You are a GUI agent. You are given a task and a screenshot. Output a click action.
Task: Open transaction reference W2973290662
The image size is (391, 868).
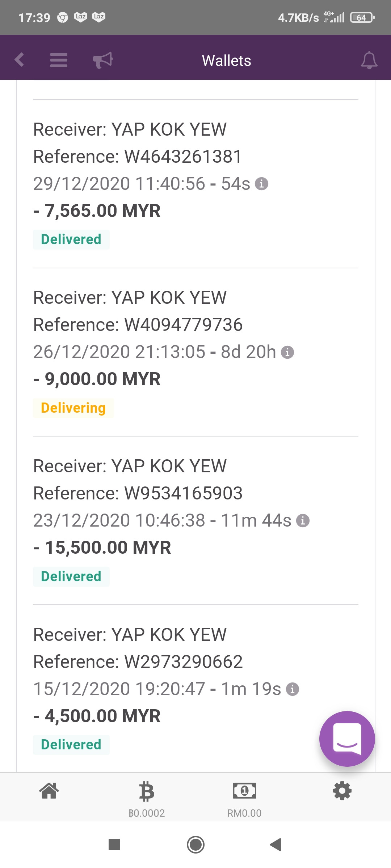tap(138, 662)
